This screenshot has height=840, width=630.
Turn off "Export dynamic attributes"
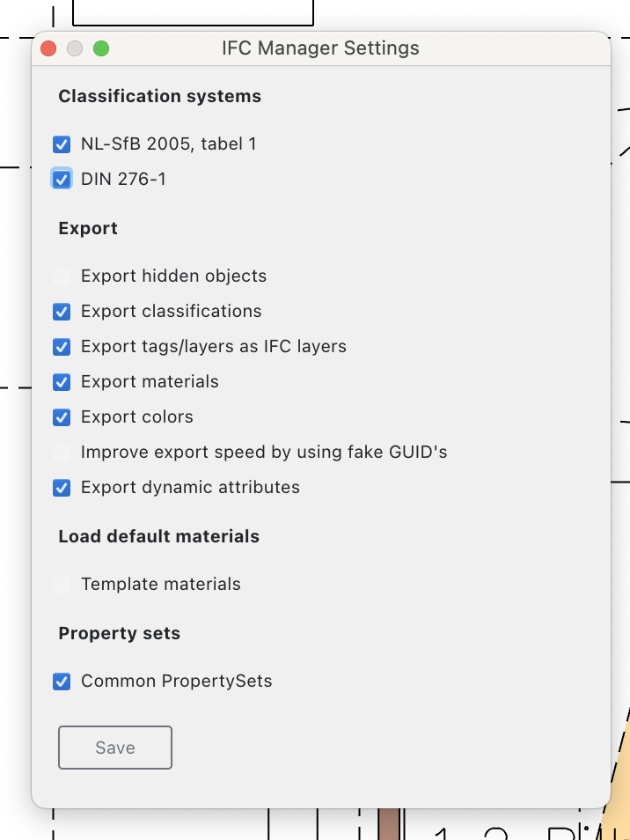click(62, 487)
